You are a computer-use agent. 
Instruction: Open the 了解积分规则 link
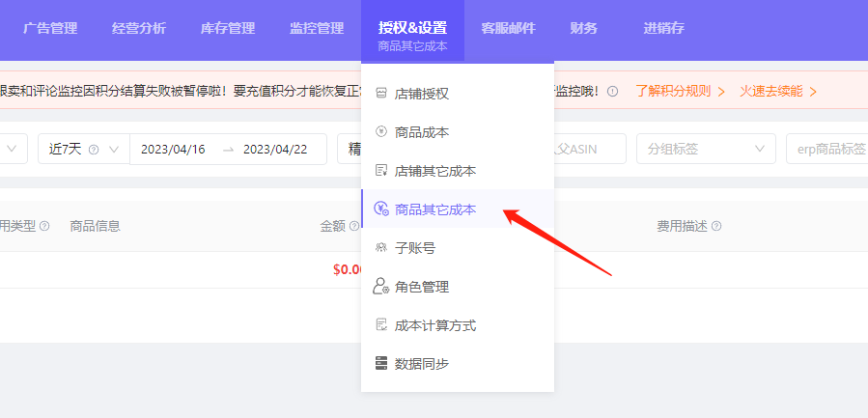(x=680, y=92)
